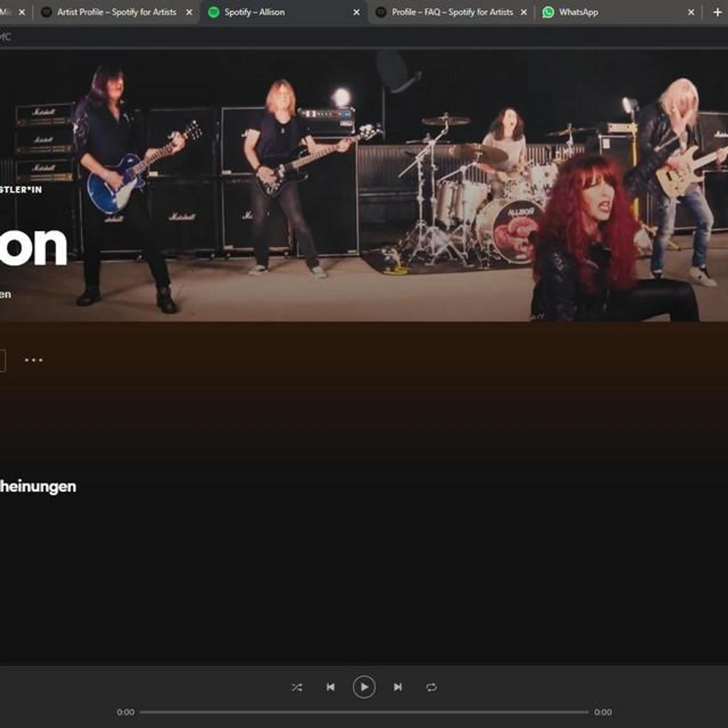Click the Spotify for Artists favicon on the Artist Profile tab
The image size is (728, 728).
click(46, 11)
